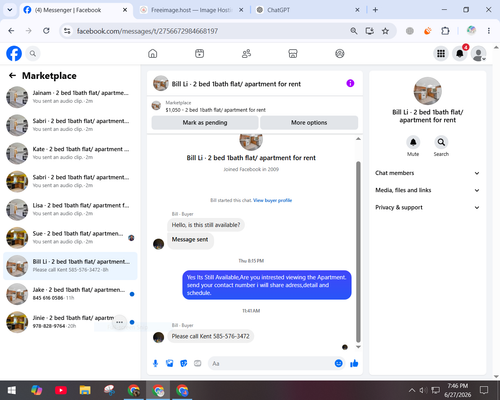The image size is (500, 400).
Task: Search in conversation magnifier icon
Action: 441,142
